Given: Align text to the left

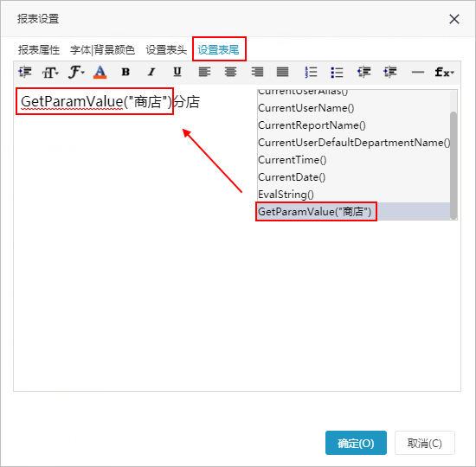Looking at the screenshot, I should pos(204,73).
